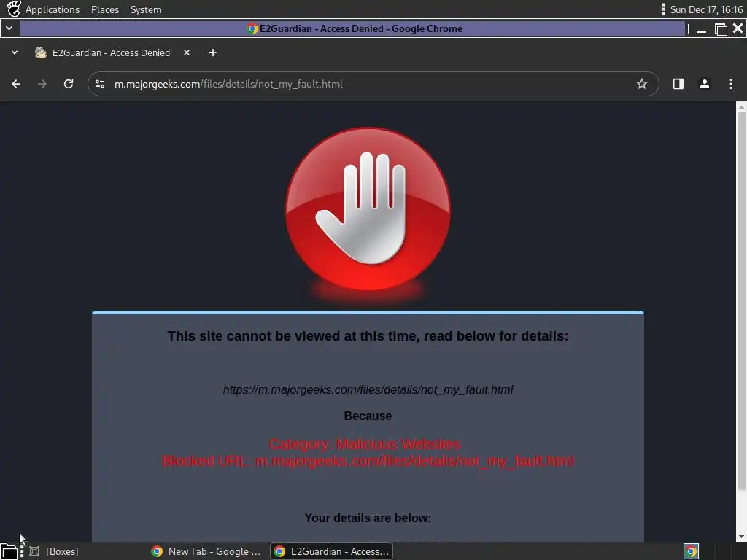
Task: Click the 'Your details are below:' text
Action: [x=368, y=518]
